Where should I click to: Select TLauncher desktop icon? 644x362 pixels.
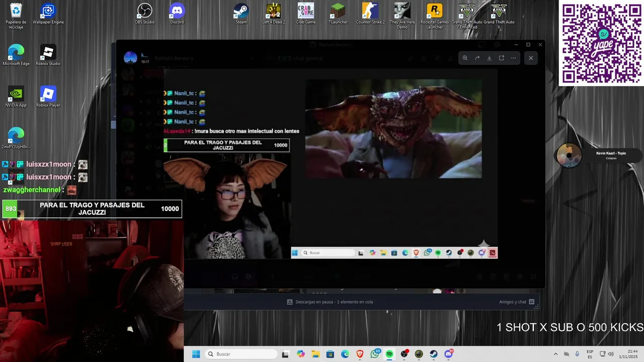[338, 14]
